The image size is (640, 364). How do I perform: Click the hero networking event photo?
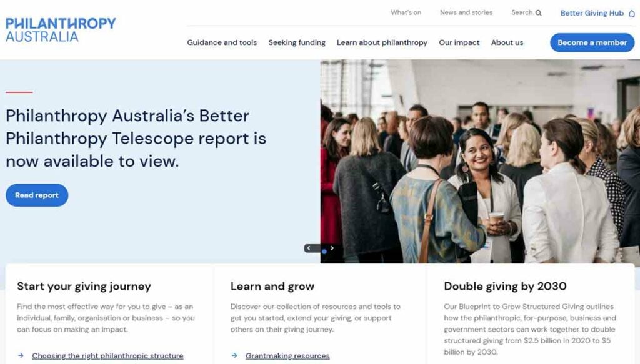480,161
